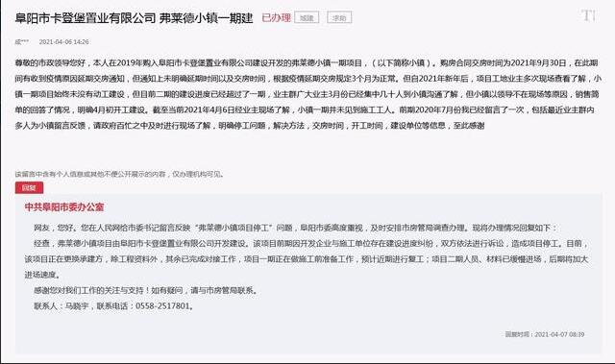Click the post timestamp 2021-04-06 14:26
The height and width of the screenshot is (364, 615).
pyautogui.click(x=64, y=42)
